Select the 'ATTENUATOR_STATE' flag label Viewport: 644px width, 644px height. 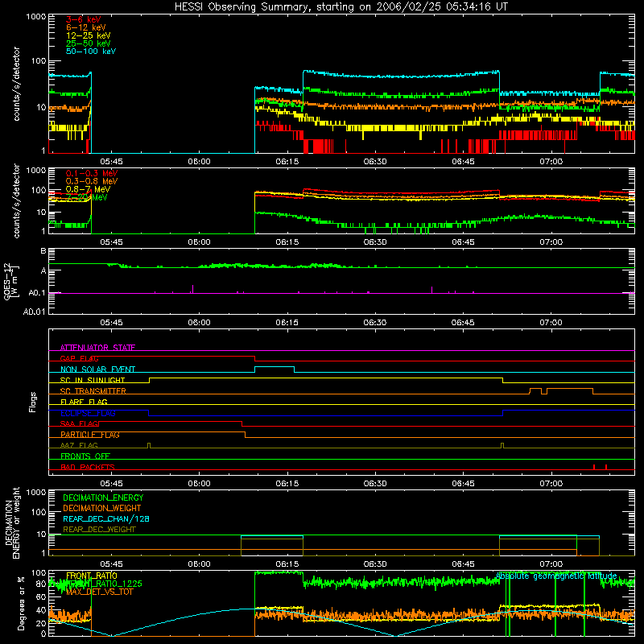click(97, 348)
